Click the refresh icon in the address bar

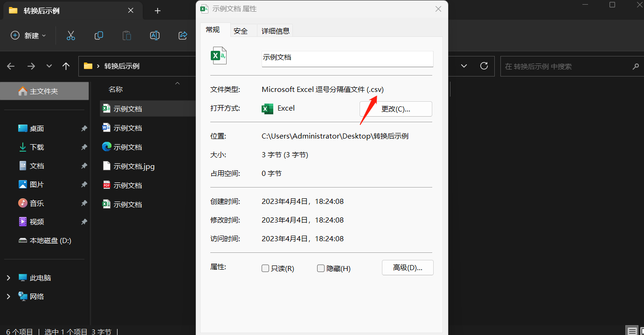pos(483,66)
